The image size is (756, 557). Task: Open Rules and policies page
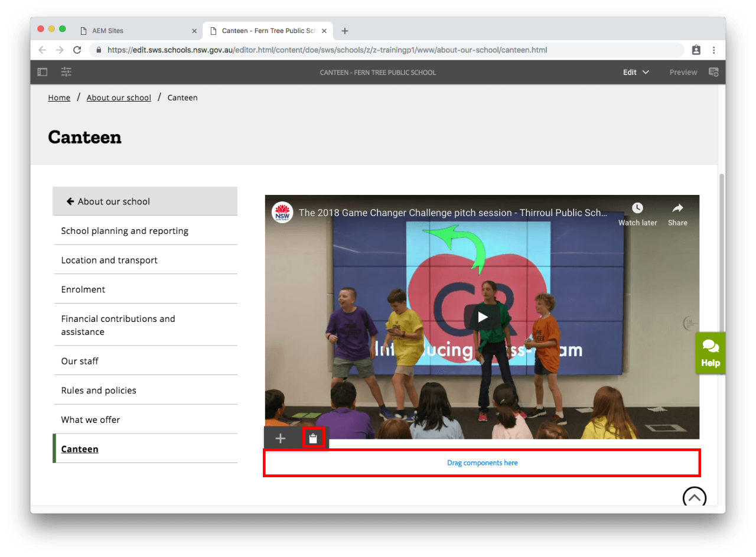(x=145, y=390)
